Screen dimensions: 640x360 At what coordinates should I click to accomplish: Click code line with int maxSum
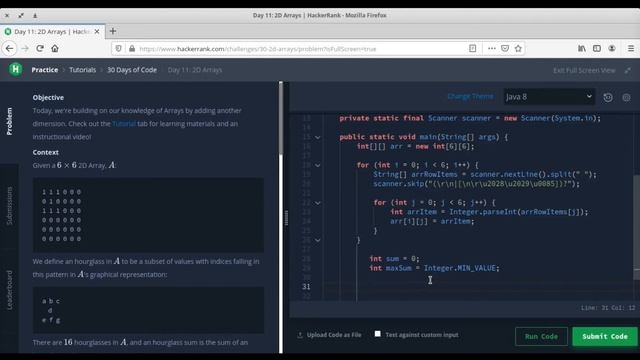434,268
